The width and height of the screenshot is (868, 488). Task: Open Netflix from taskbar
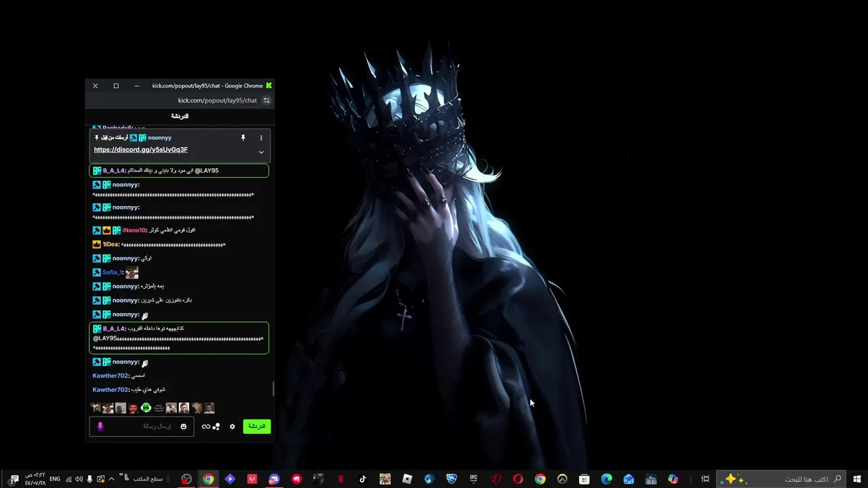(x=340, y=479)
